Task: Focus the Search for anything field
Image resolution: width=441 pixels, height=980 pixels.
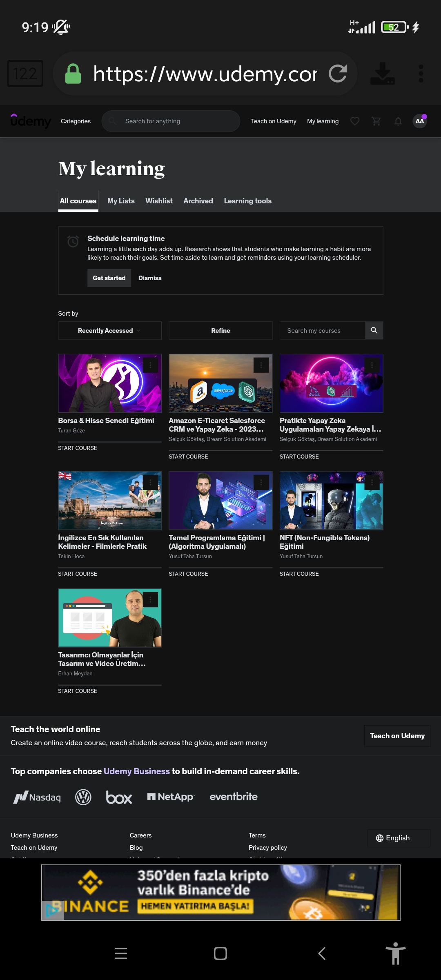Action: [171, 121]
